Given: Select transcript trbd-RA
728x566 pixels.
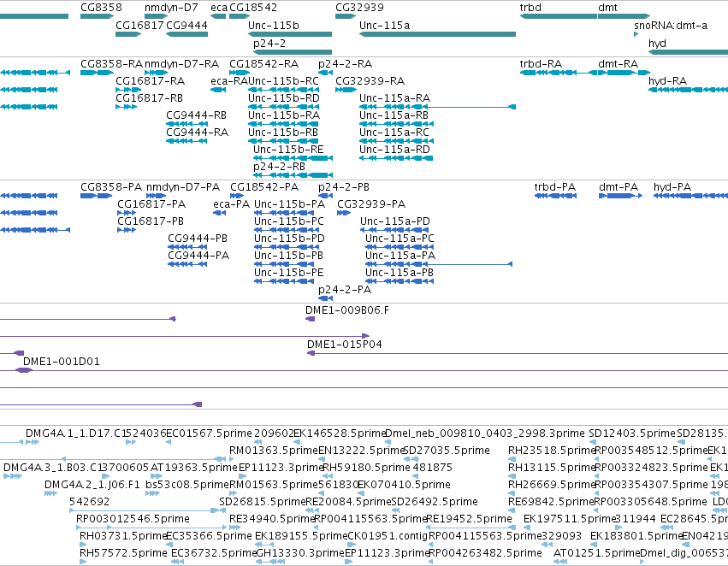Looking at the screenshot, I should [x=541, y=63].
